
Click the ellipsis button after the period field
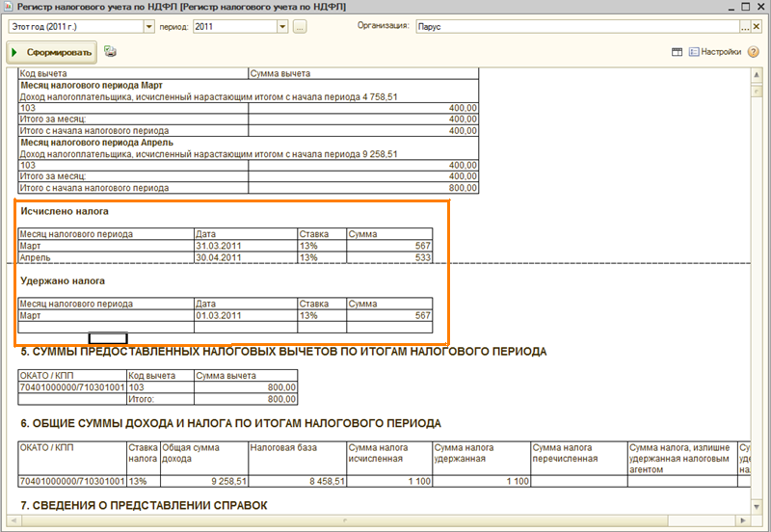(x=300, y=27)
